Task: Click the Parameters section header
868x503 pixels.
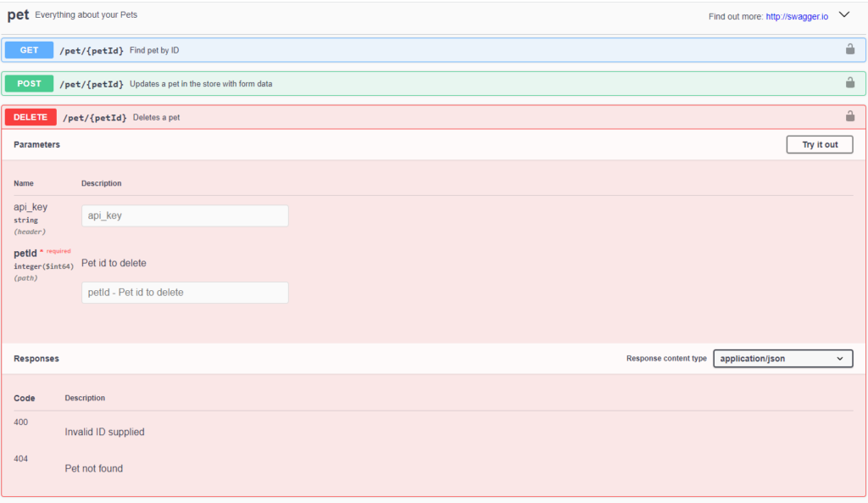Action: click(36, 145)
